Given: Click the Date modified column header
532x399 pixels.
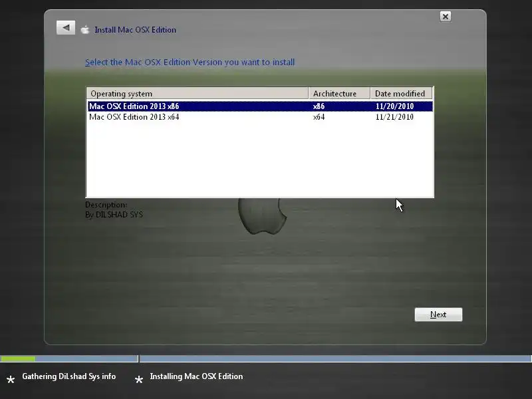Looking at the screenshot, I should pos(401,93).
